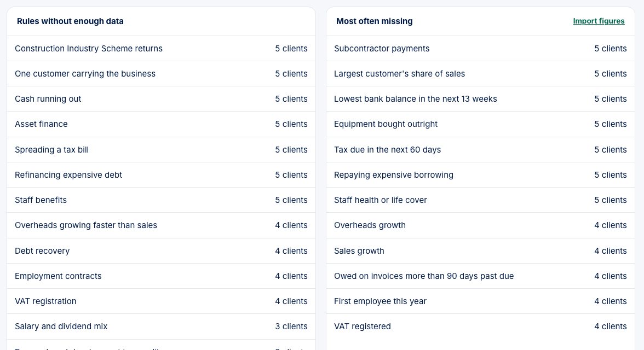Select the Refinancing expensive debt row
This screenshot has height=350, width=644.
coord(161,175)
